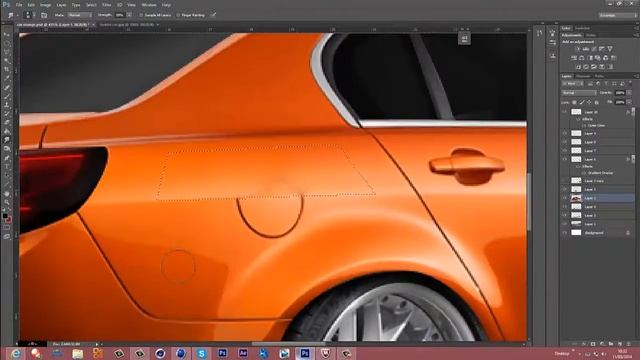This screenshot has height=360, width=640.
Task: Click the background color swatch
Action: click(9, 220)
